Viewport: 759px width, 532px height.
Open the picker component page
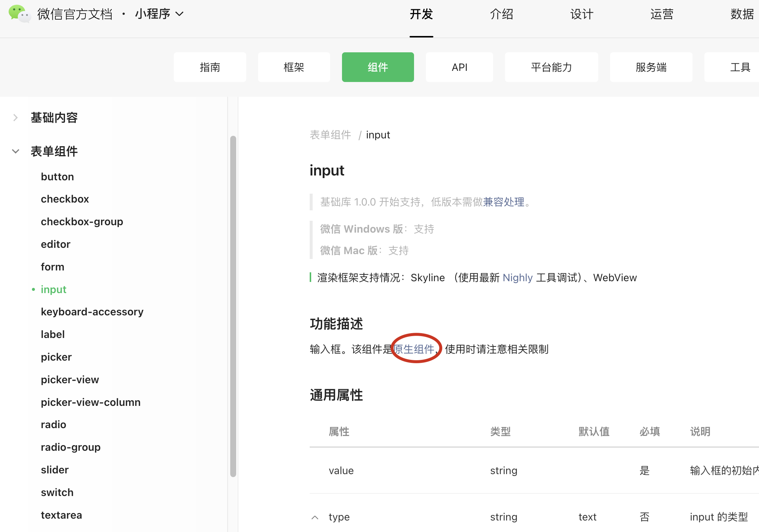pyautogui.click(x=56, y=357)
